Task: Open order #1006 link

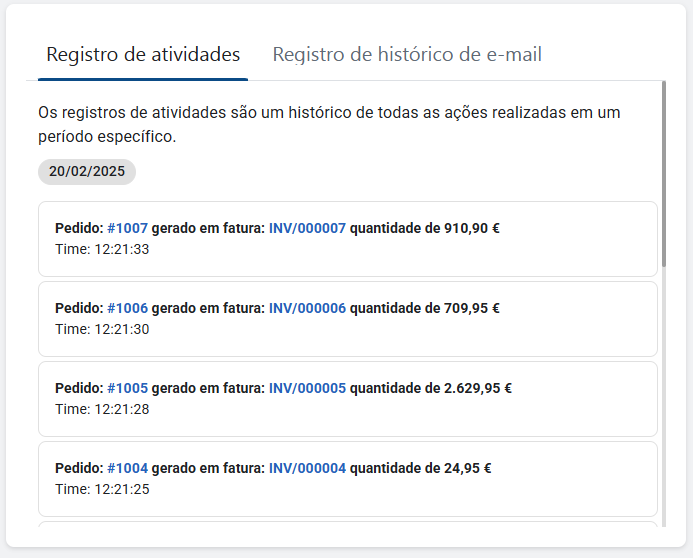Action: point(127,308)
